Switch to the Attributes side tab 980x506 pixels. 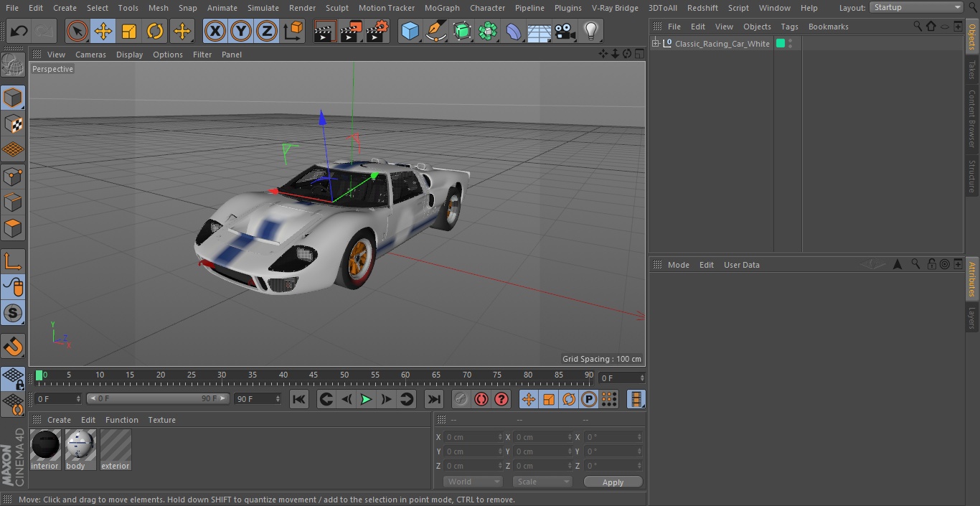(x=972, y=278)
